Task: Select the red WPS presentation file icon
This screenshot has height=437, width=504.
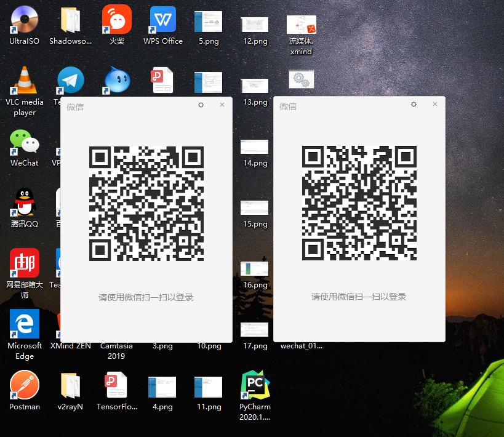Action: tap(162, 80)
